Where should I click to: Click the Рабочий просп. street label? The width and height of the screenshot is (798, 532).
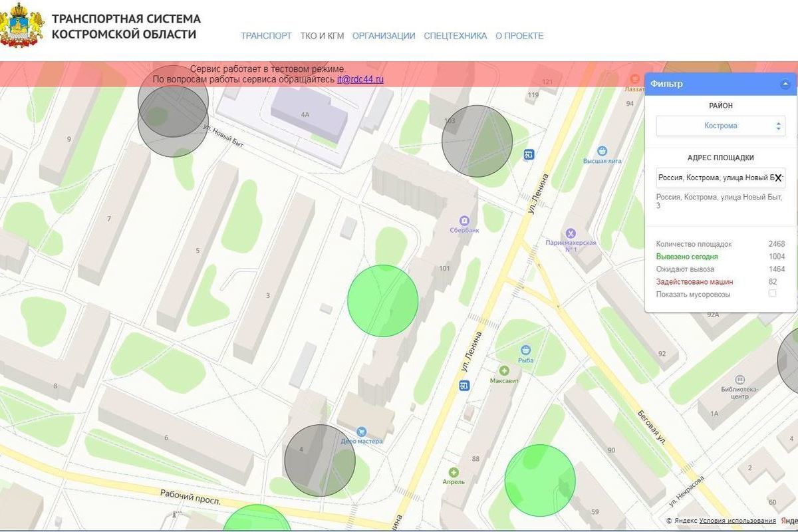point(190,497)
